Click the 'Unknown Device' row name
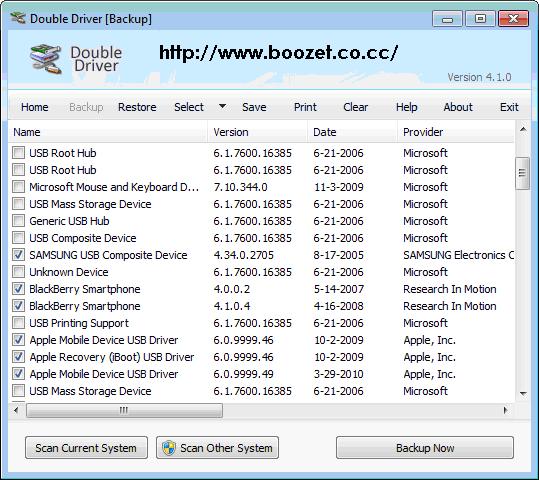Screen dimensions: 539x480 tap(69, 272)
